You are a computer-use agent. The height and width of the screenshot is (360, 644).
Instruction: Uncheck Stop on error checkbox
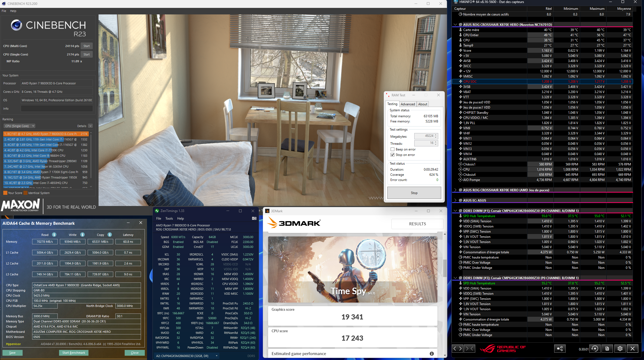point(392,155)
